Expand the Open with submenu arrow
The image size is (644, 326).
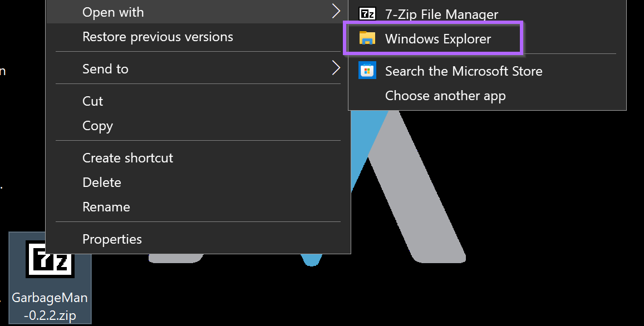tap(336, 11)
